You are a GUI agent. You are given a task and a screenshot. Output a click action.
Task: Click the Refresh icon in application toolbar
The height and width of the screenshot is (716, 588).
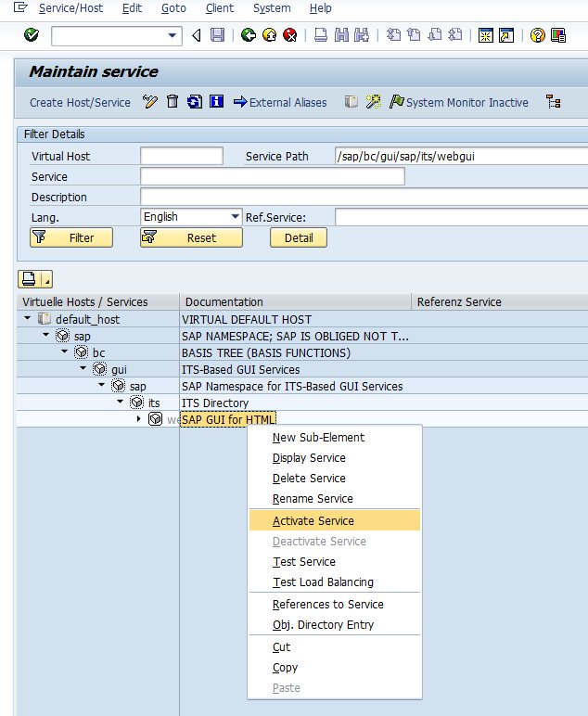[x=195, y=101]
